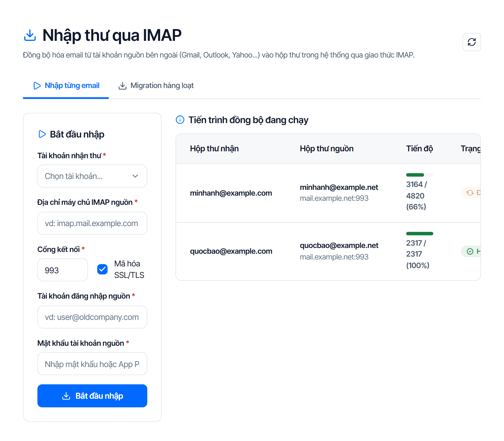
Task: Click the syncing status badge for minhanh row
Action: coord(471,193)
